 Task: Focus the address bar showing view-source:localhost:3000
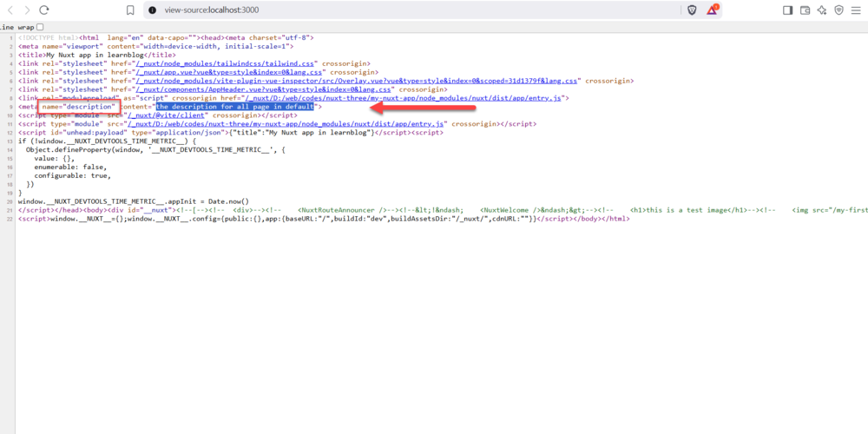410,10
